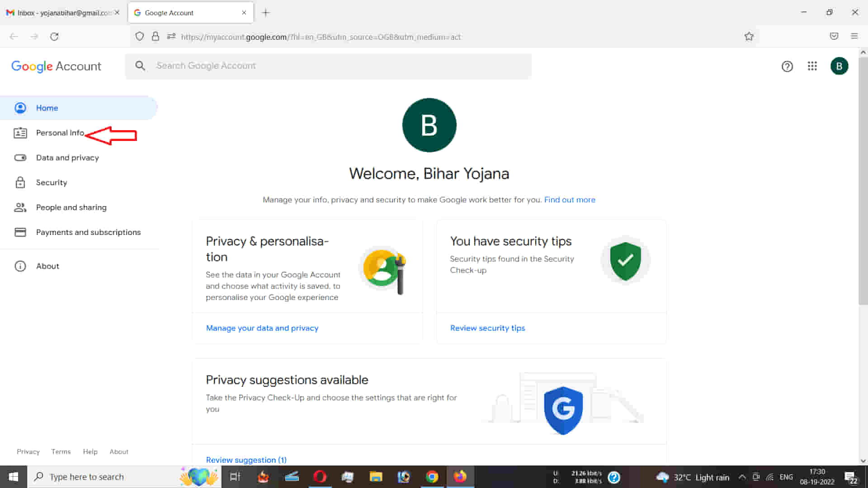Show hidden system tray icons
Screen dimensions: 868x488
[742, 477]
